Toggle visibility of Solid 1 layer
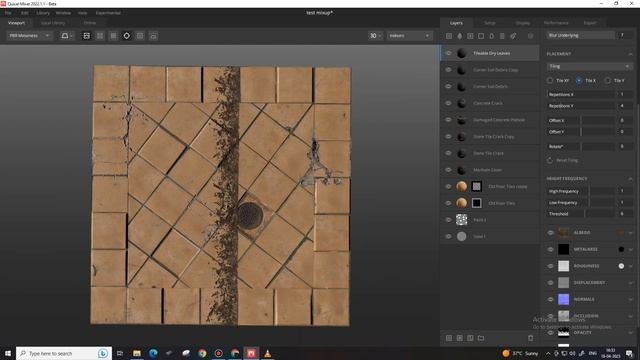The height and width of the screenshot is (360, 640). (x=449, y=236)
